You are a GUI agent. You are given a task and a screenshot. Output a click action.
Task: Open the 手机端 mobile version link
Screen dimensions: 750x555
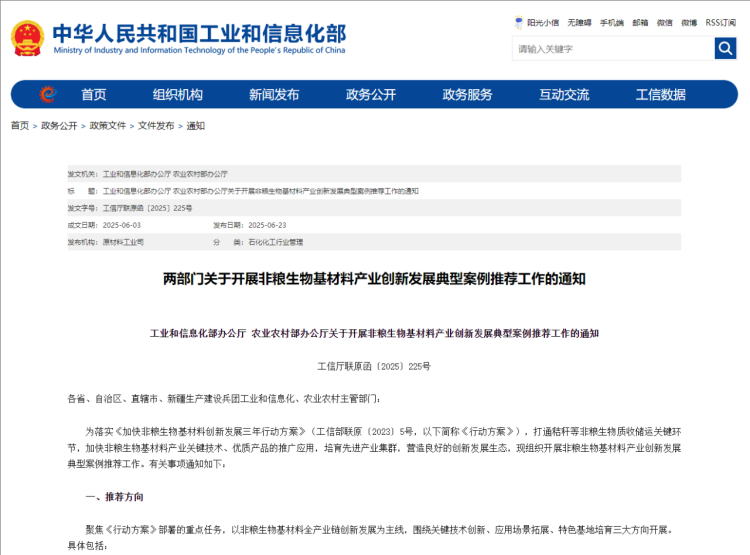pos(612,22)
